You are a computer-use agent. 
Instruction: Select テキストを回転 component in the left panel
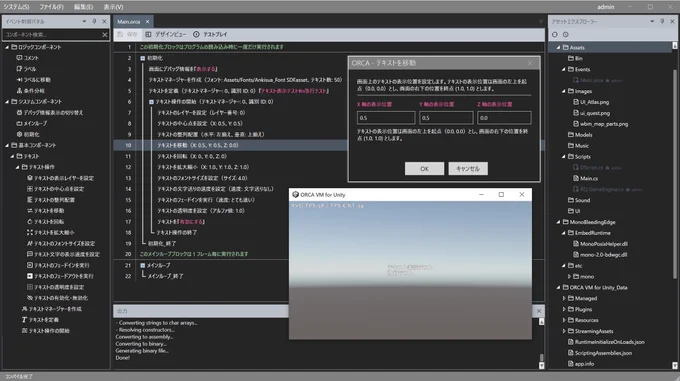[45, 221]
